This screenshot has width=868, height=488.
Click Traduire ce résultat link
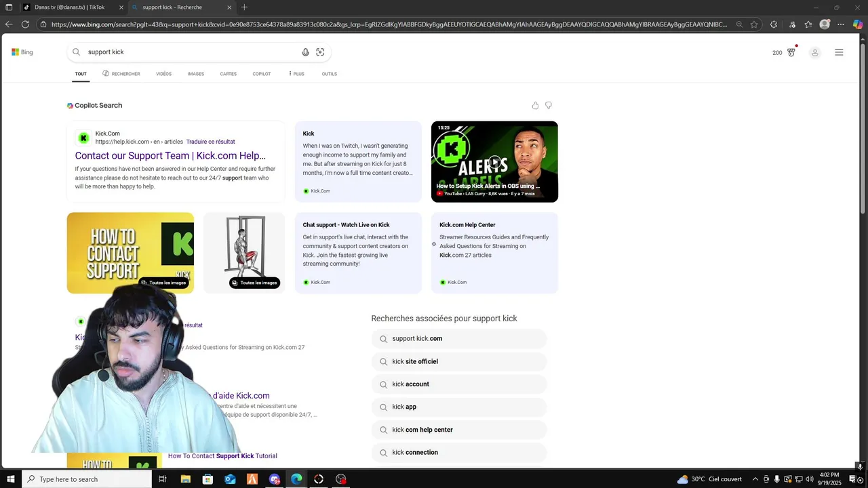tap(211, 142)
